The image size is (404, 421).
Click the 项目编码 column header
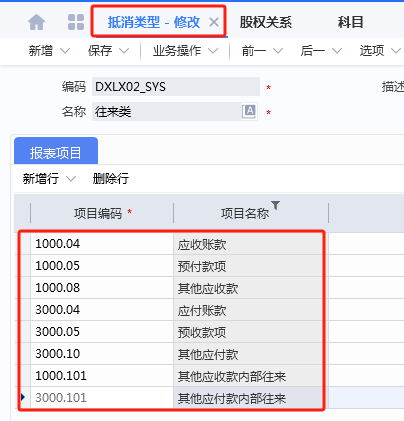pyautogui.click(x=102, y=213)
